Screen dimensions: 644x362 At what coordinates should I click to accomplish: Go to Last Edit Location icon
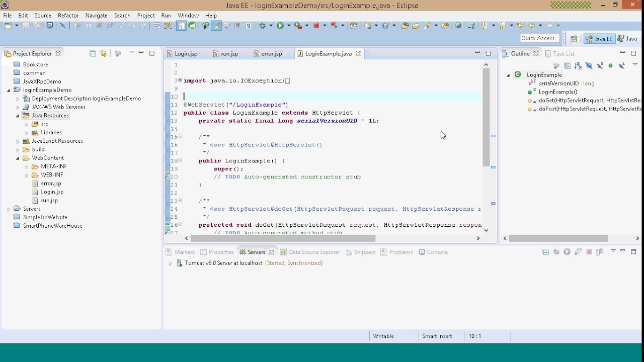tap(521, 25)
